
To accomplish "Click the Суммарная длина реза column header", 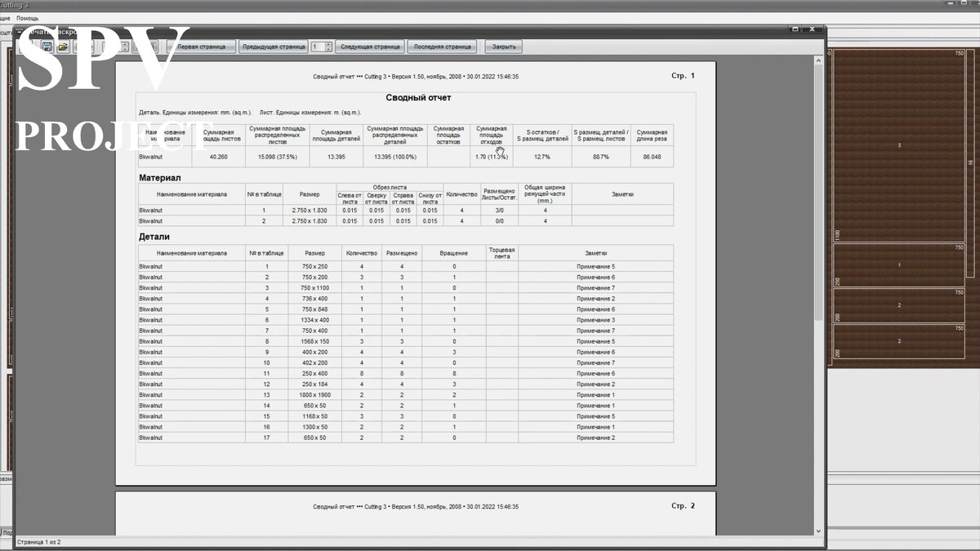I will click(x=652, y=136).
